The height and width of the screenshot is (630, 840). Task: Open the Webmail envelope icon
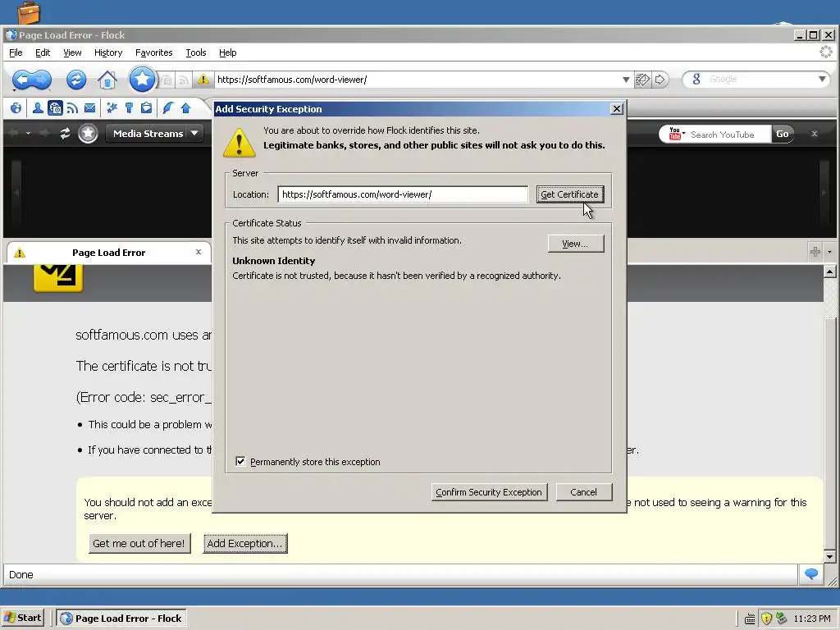coord(90,108)
